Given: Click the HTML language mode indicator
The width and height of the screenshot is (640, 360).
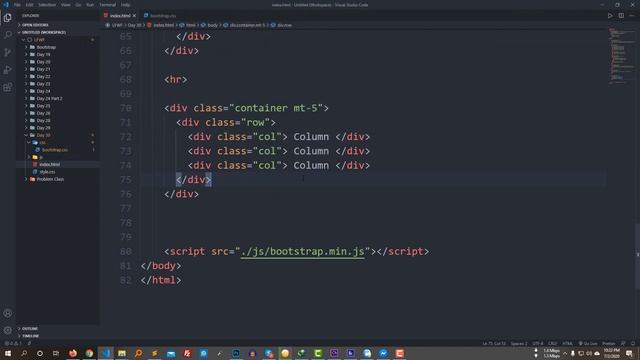Looking at the screenshot, I should coord(567,343).
